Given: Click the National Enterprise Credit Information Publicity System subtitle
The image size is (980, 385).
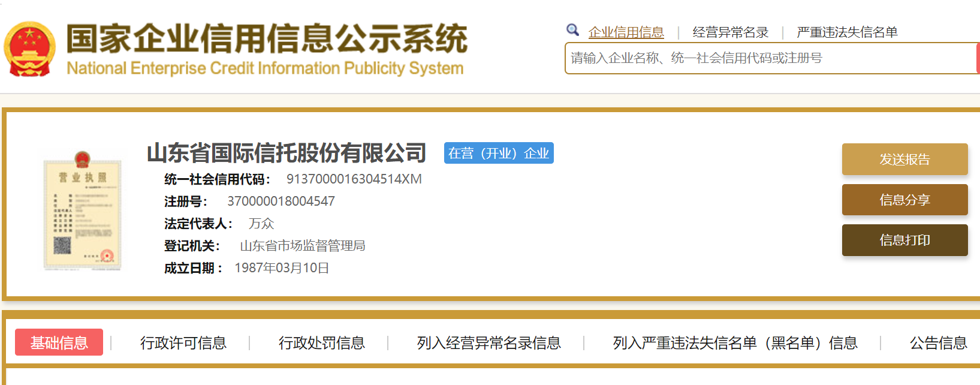Looking at the screenshot, I should [x=265, y=68].
